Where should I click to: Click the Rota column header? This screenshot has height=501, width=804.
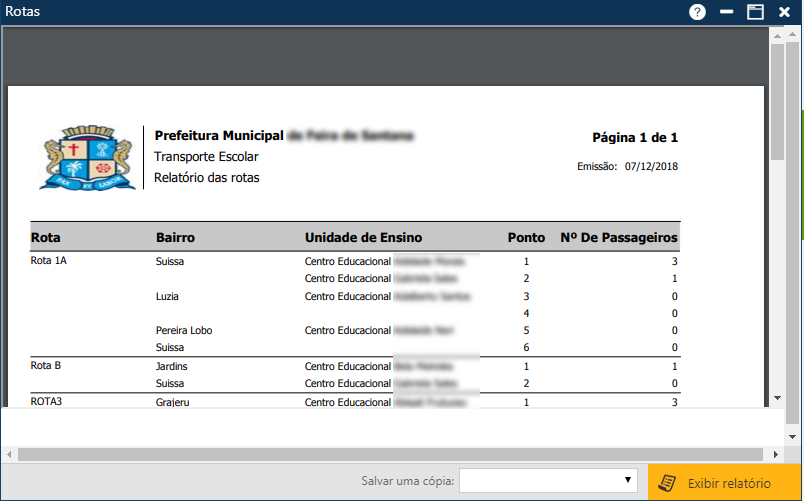[x=46, y=237]
